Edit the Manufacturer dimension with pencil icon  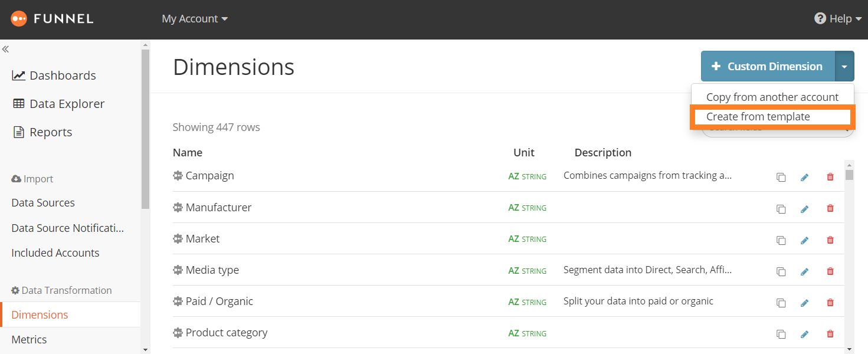pyautogui.click(x=804, y=208)
